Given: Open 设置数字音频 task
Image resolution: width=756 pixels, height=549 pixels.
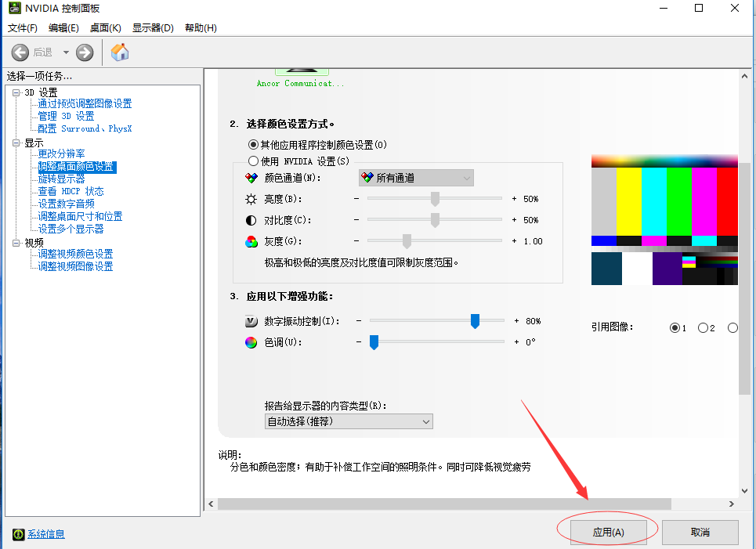Looking at the screenshot, I should coord(66,204).
